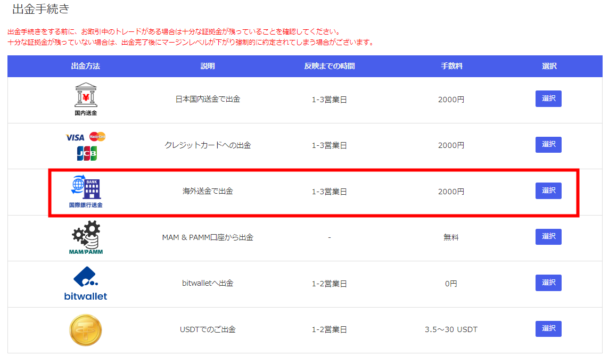Image resolution: width=609 pixels, height=364 pixels.
Task: Click 1-3営業日 in the overseas transfer row
Action: tap(330, 192)
